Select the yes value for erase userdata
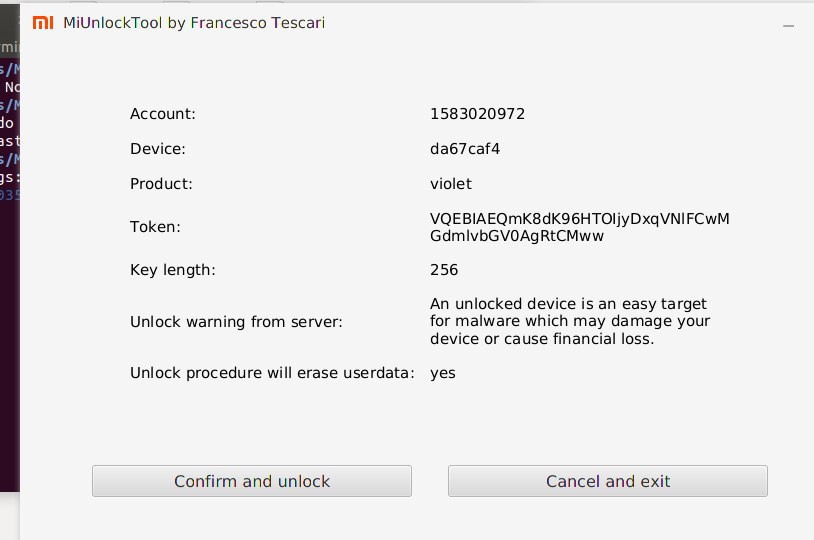Viewport: 814px width, 540px height. click(x=443, y=373)
